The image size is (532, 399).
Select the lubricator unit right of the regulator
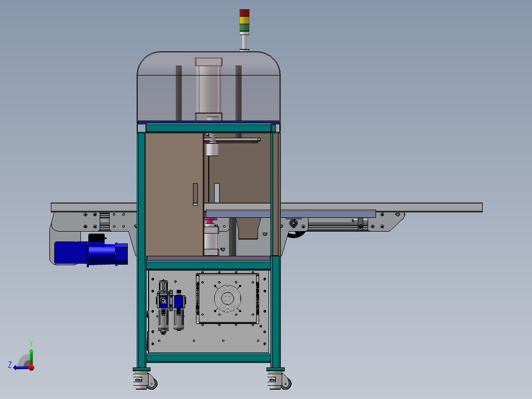179,310
